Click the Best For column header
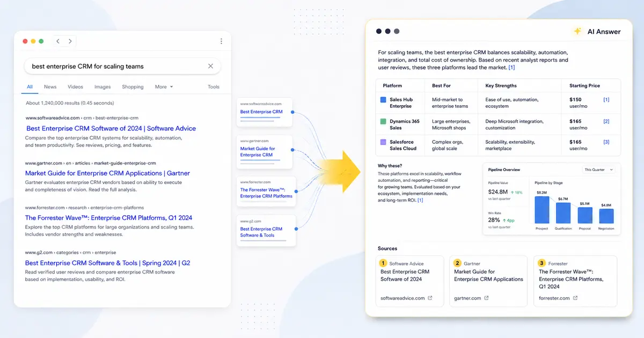Screen dimensions: 644x338 tap(441, 86)
